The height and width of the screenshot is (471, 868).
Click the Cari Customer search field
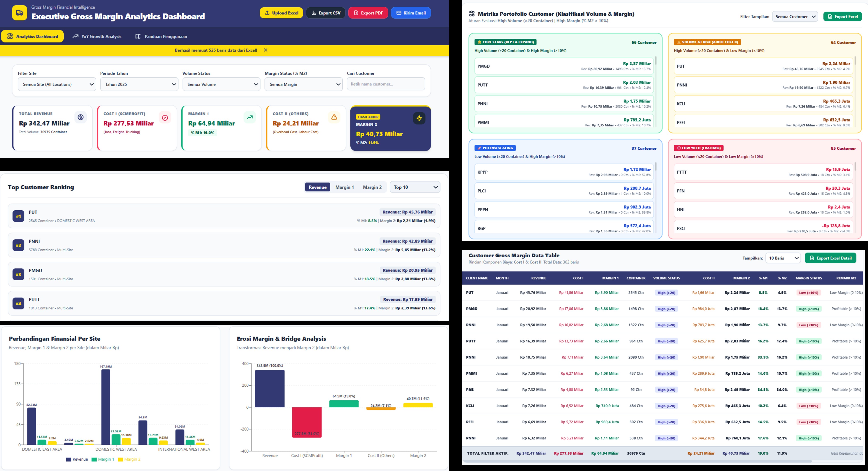pos(386,84)
